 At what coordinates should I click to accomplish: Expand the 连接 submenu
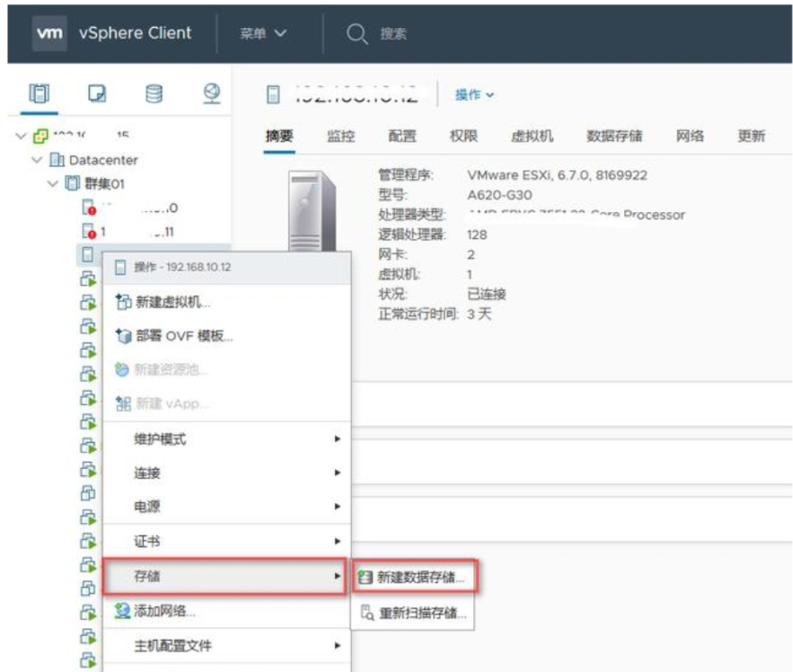coord(226,473)
